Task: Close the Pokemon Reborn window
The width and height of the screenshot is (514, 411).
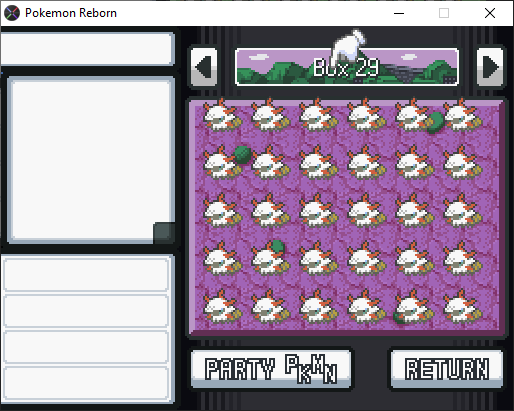Action: pyautogui.click(x=490, y=13)
